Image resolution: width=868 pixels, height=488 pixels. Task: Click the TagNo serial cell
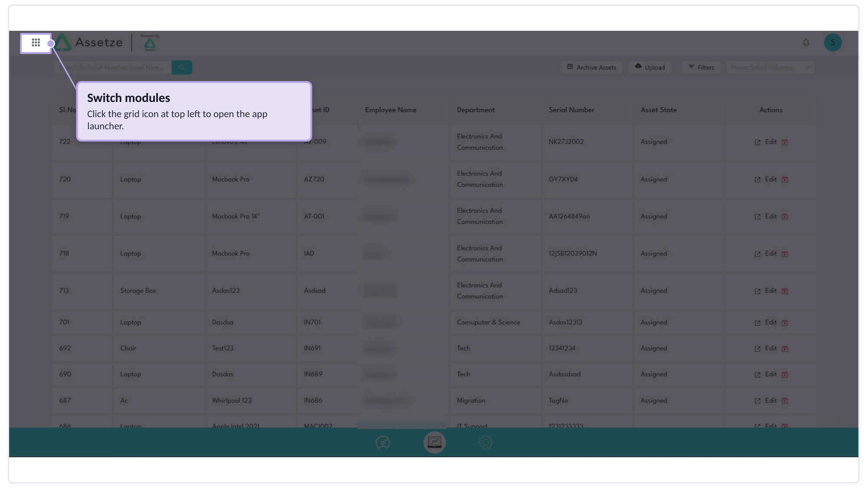point(558,400)
